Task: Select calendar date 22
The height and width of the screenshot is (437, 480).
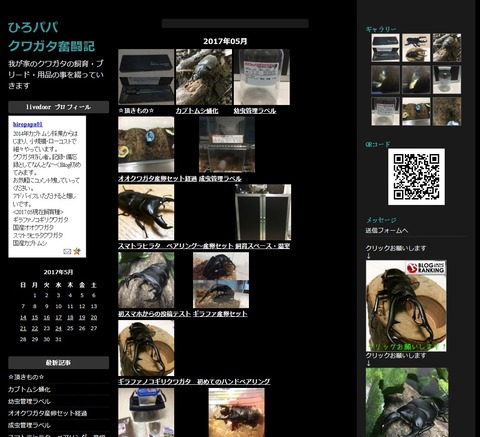Action: point(35,329)
